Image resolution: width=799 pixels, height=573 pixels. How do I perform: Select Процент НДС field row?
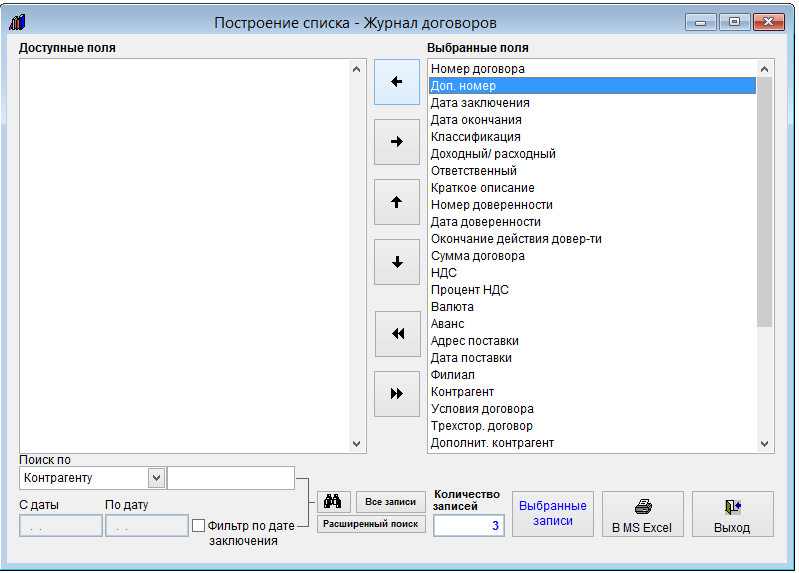(x=592, y=290)
